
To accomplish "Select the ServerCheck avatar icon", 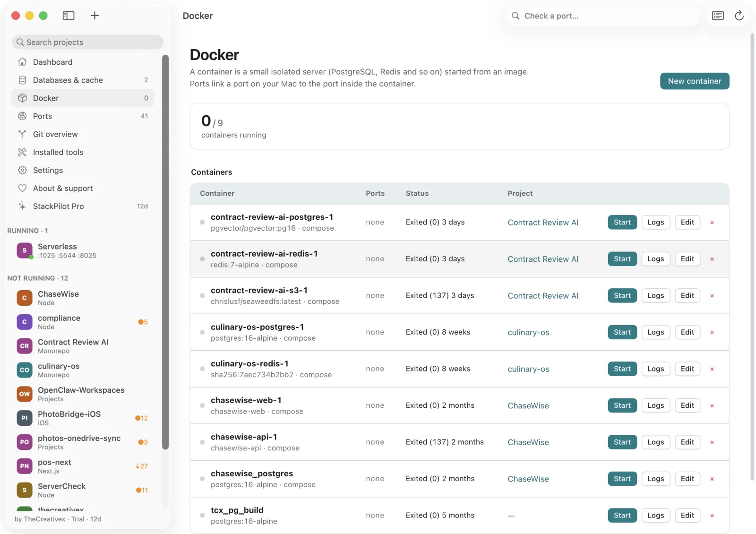I will [25, 490].
